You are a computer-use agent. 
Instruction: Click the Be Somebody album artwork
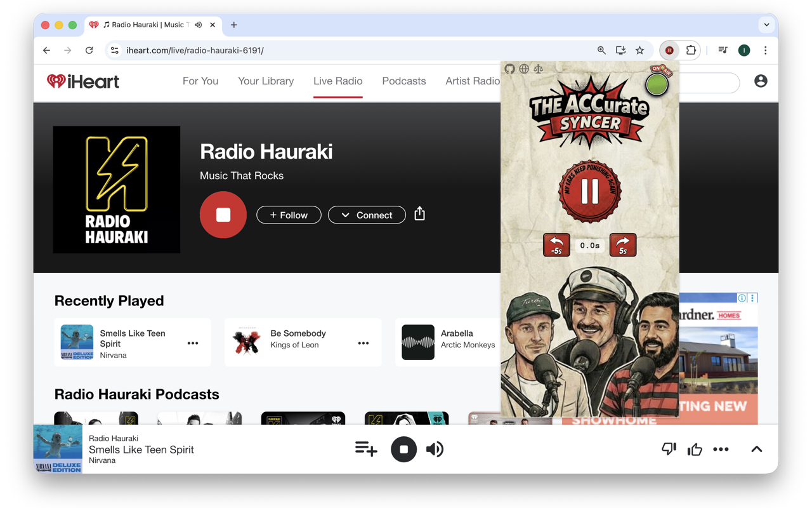pos(247,342)
